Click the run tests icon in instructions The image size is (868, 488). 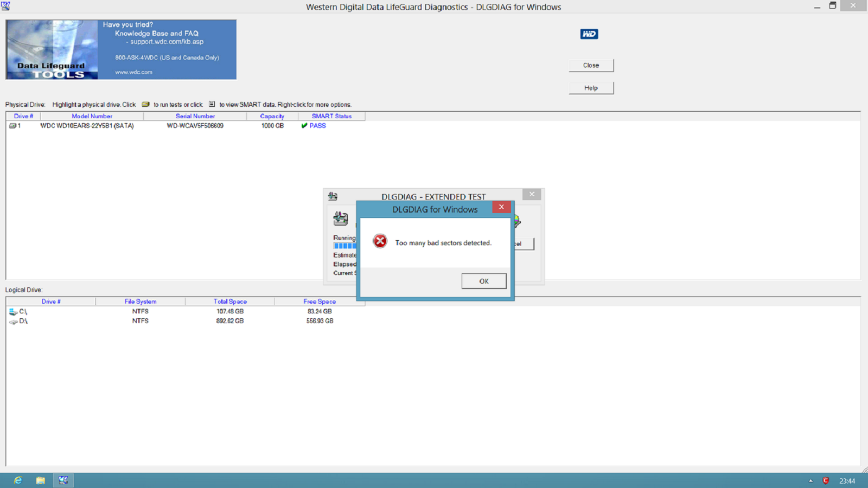point(145,105)
